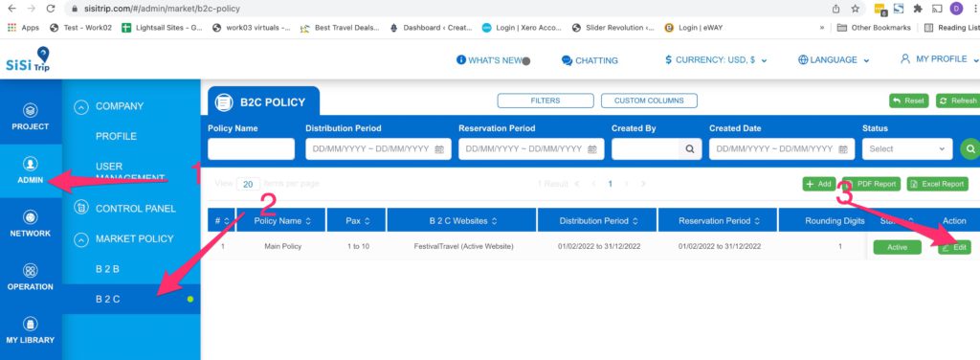Open the Language dropdown
980x360 pixels.
(834, 60)
